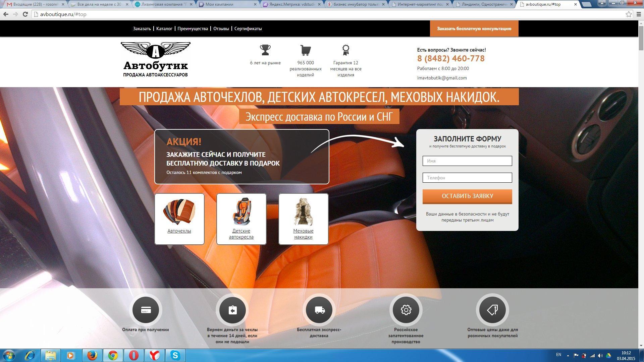Click into the 'Телефон' input field
Viewport: 644px width, 362px height.
click(x=467, y=178)
